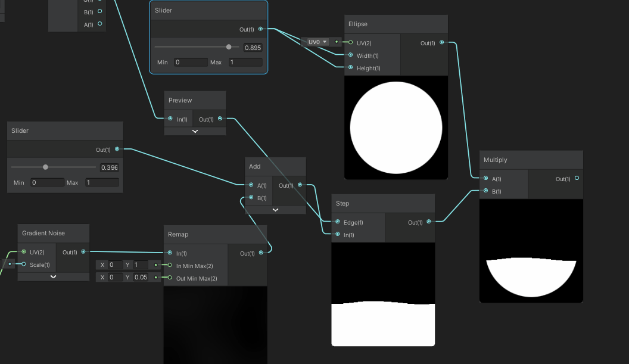The height and width of the screenshot is (364, 629).
Task: Click the Gradient Noise Scale(1) port
Action: [x=24, y=264]
